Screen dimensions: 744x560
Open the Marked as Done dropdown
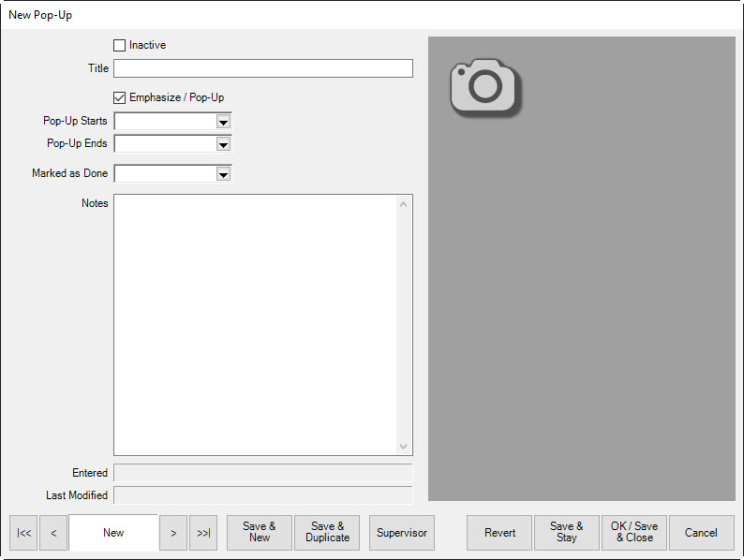point(223,174)
